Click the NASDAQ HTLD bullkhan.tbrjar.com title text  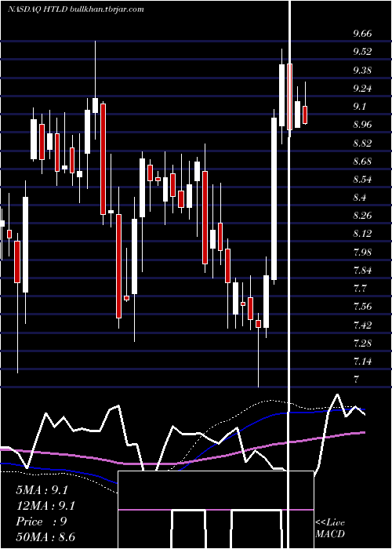[75, 9]
